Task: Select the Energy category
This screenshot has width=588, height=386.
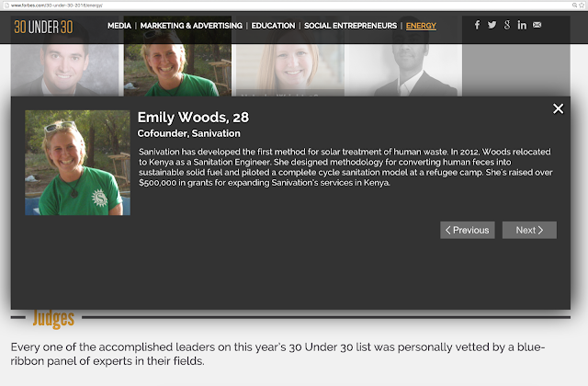Action: click(421, 26)
